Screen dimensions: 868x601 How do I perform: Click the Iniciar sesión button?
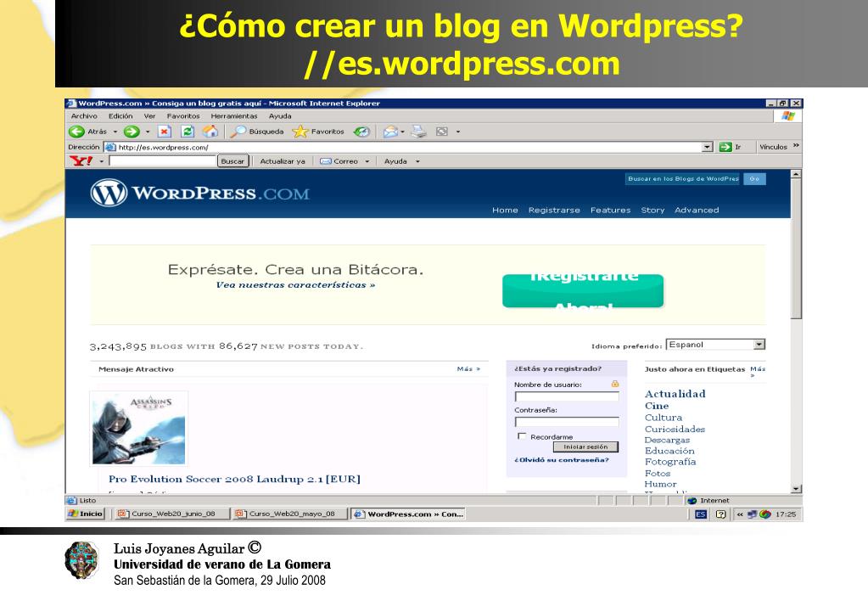[x=585, y=447]
